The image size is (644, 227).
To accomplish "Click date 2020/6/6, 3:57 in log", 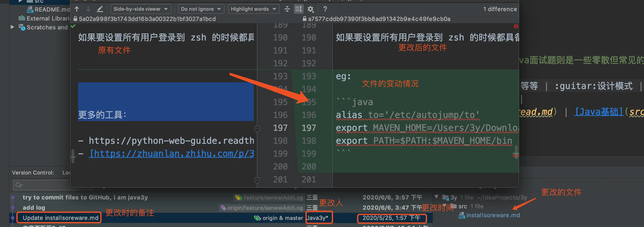I will pyautogui.click(x=392, y=197).
